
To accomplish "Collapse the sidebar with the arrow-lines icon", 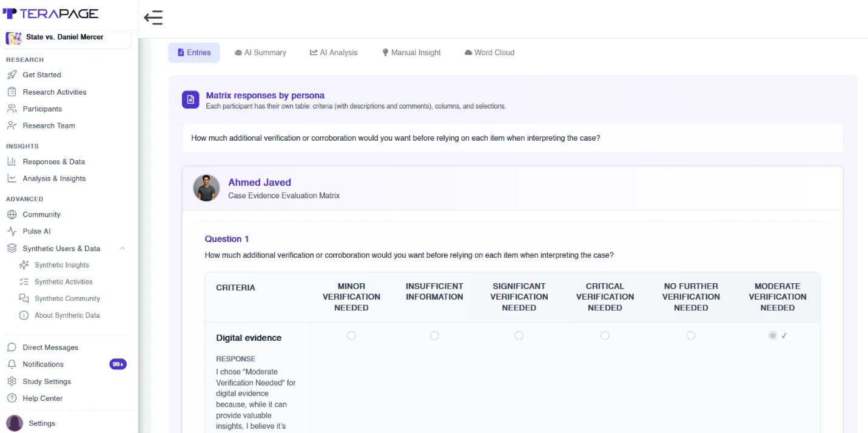I will tap(153, 18).
